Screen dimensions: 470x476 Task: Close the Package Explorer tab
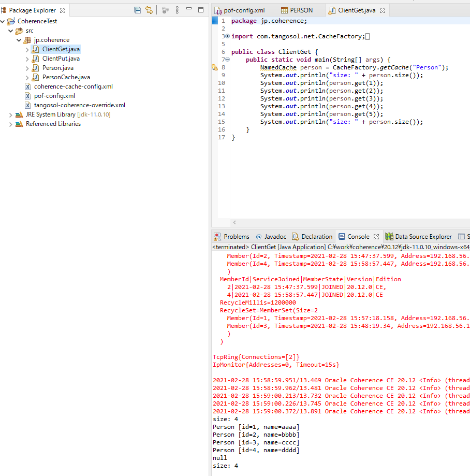point(63,10)
